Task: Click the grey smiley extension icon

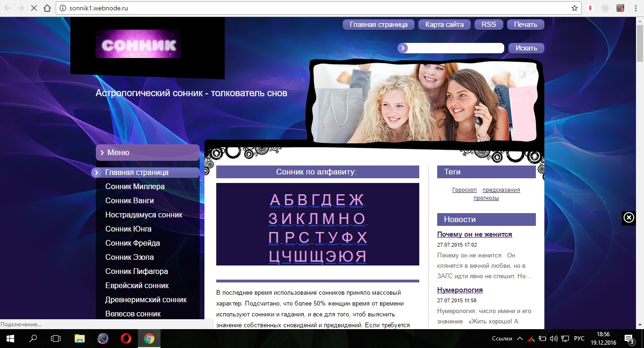Action: point(605,8)
